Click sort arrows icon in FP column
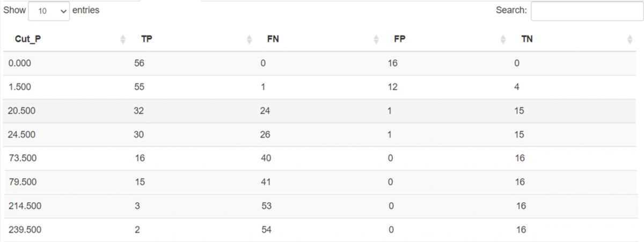 (x=503, y=39)
